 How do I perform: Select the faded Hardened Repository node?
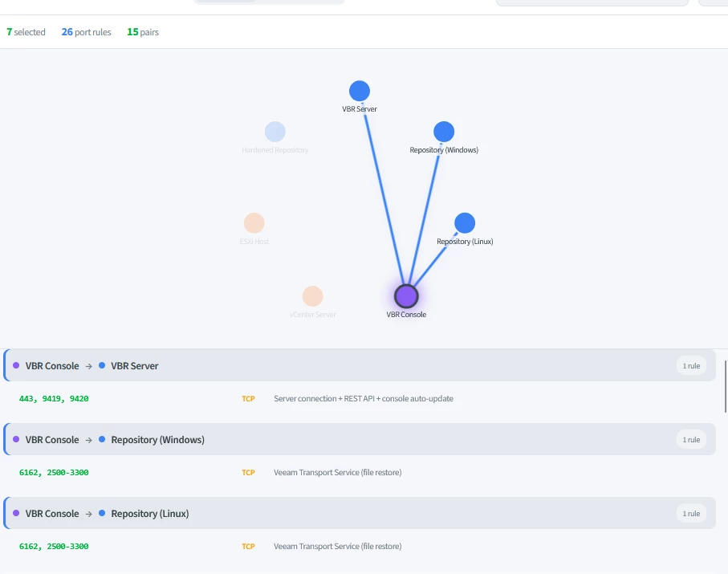[x=275, y=132]
